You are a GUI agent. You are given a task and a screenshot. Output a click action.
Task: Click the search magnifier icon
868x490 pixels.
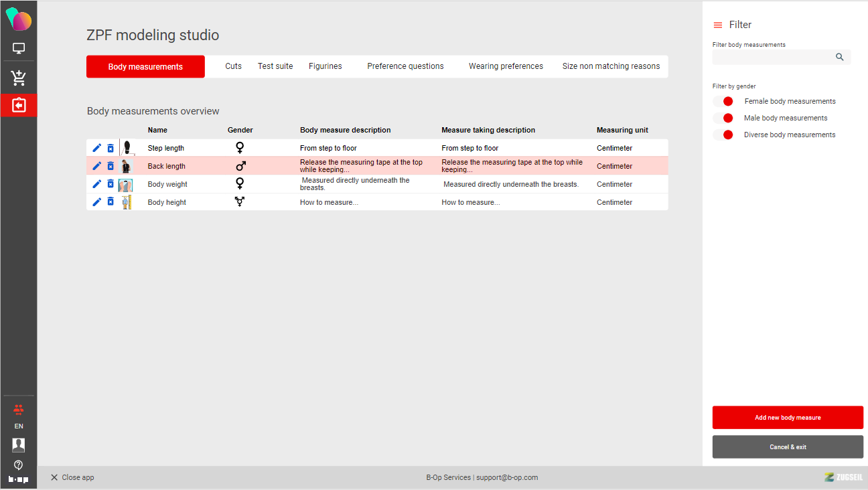pyautogui.click(x=840, y=58)
